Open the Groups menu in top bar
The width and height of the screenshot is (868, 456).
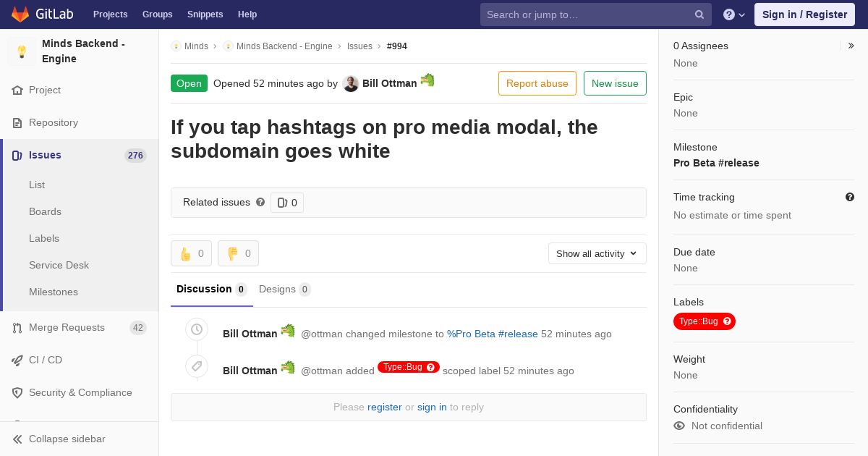(157, 14)
